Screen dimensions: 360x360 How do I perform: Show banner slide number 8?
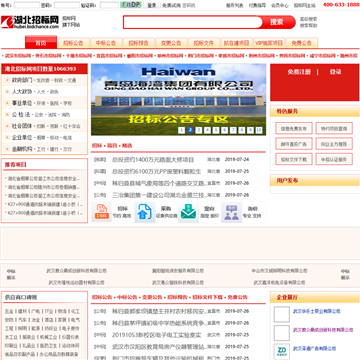click(242, 130)
